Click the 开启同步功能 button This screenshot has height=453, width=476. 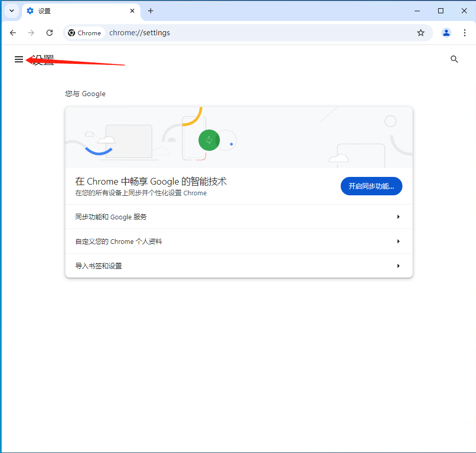tap(371, 186)
